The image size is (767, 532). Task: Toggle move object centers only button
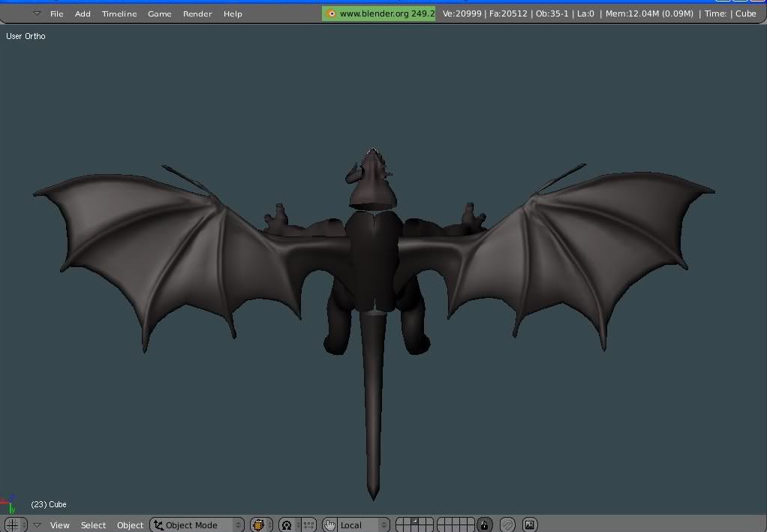tap(308, 524)
